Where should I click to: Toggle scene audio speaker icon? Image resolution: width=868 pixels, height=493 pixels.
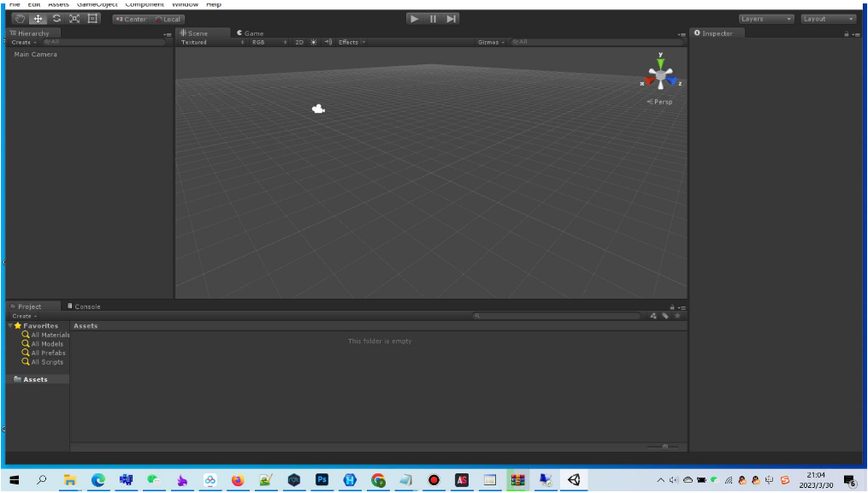pyautogui.click(x=328, y=42)
